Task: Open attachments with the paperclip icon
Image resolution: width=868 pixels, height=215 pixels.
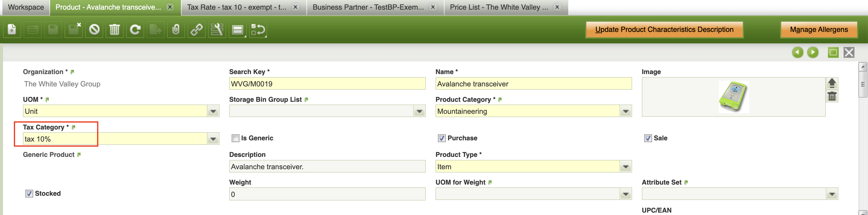Action: (176, 30)
